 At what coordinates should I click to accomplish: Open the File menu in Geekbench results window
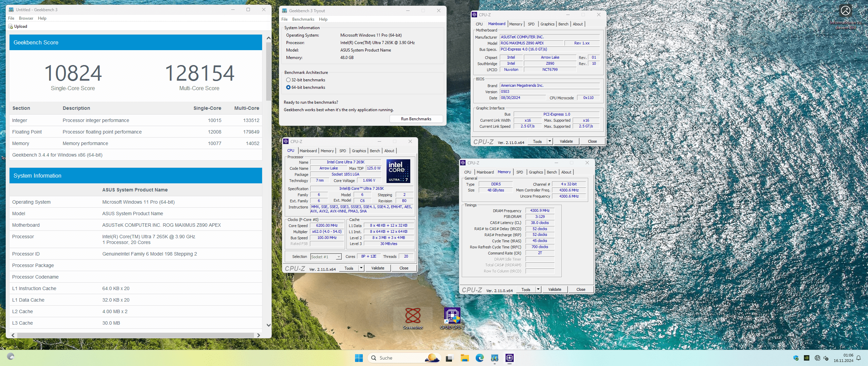11,18
